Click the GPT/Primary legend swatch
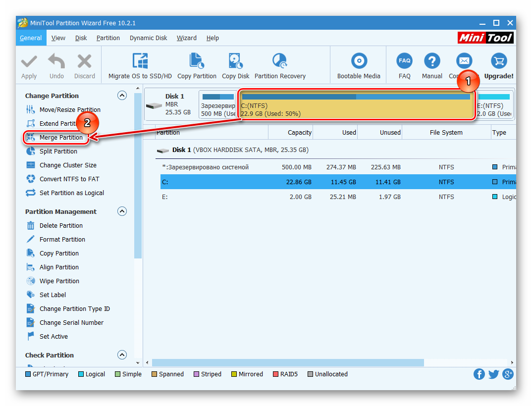Image resolution: width=532 pixels, height=406 pixels. point(28,374)
